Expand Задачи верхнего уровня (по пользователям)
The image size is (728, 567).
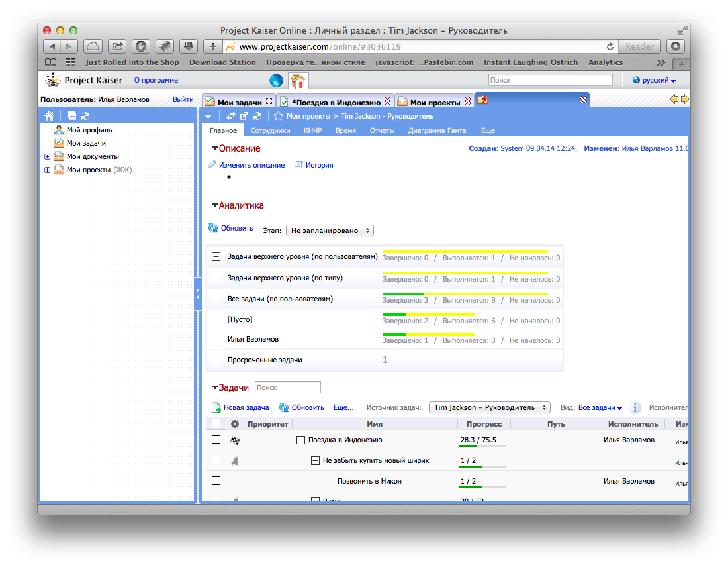[216, 256]
